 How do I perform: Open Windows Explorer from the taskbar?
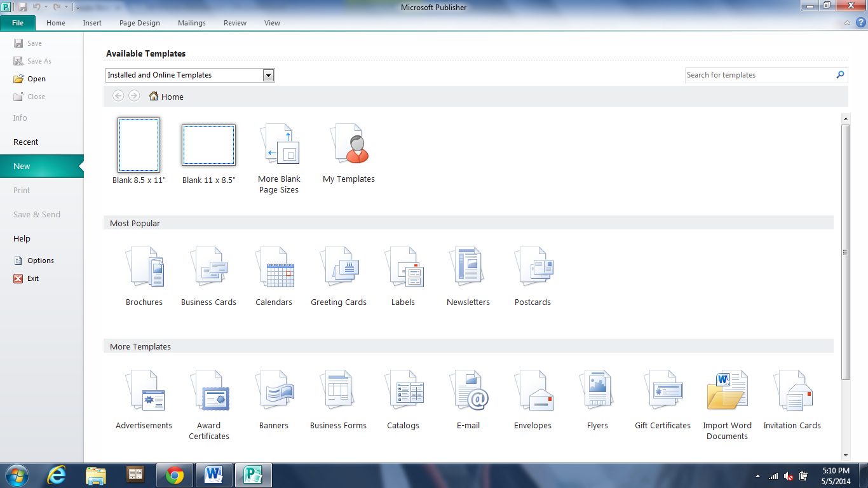(x=96, y=475)
